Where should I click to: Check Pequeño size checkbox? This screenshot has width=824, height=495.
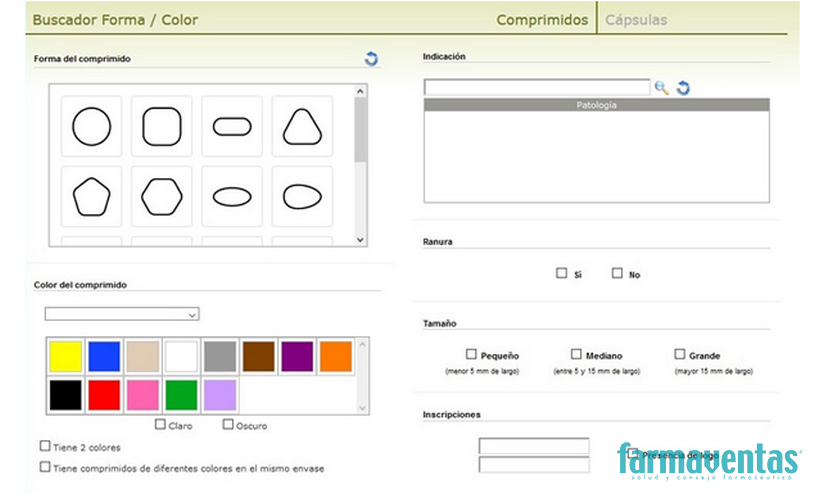coord(471,354)
